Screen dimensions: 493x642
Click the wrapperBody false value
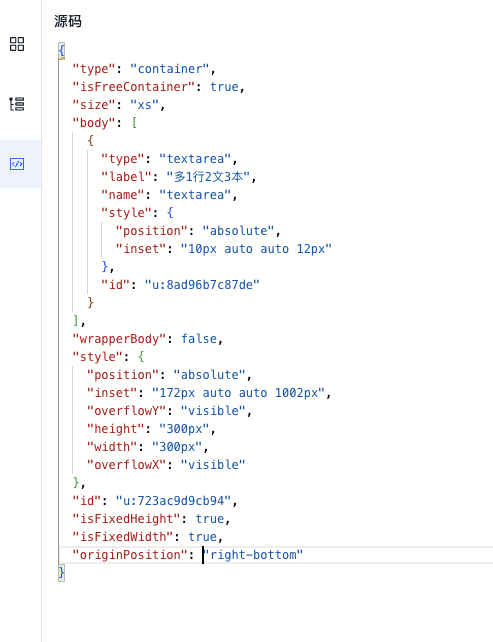coord(199,339)
